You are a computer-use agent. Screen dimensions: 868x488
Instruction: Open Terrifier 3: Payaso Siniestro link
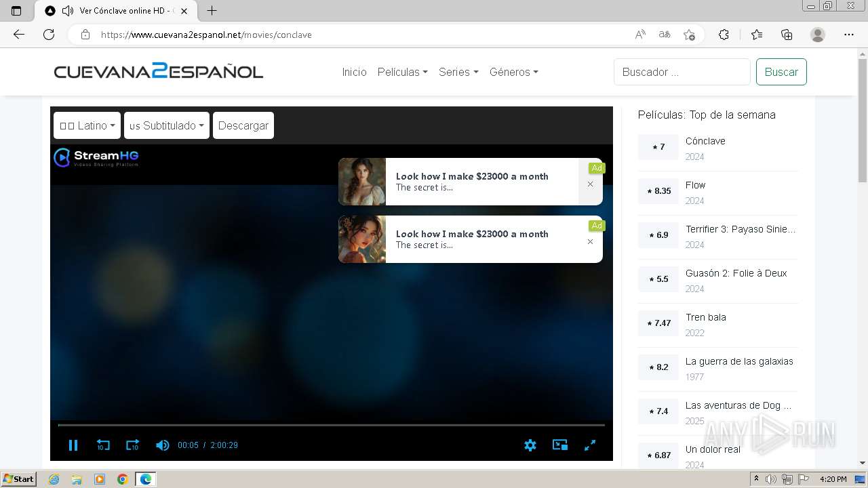click(741, 229)
